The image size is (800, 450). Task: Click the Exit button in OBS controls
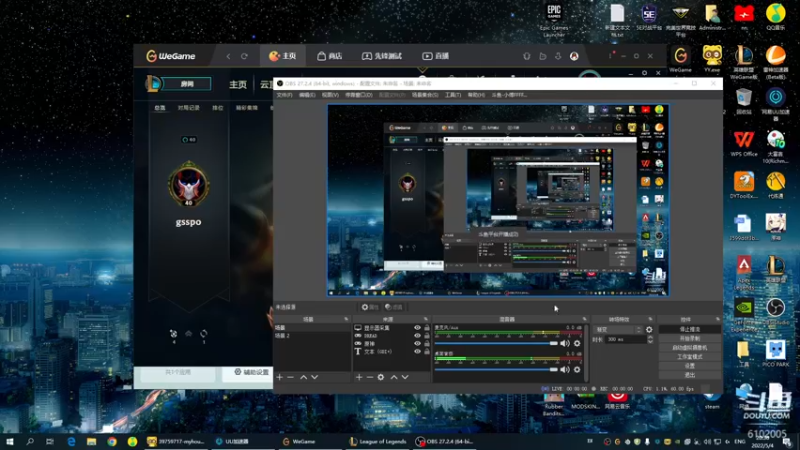(690, 375)
